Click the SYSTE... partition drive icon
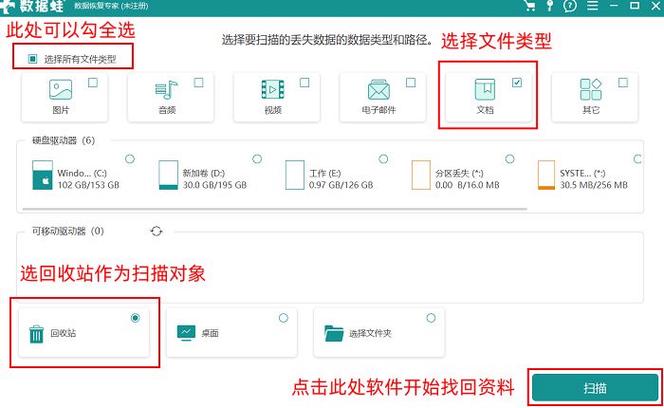 tap(546, 175)
